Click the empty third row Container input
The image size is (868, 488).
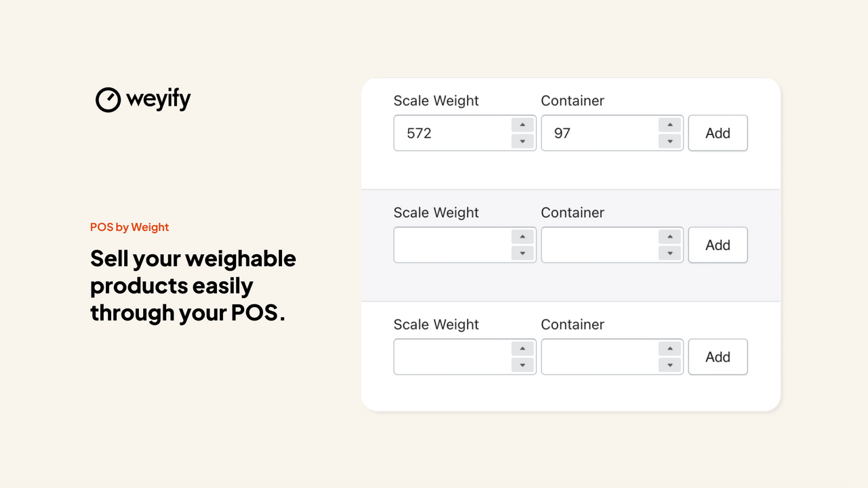pyautogui.click(x=597, y=357)
